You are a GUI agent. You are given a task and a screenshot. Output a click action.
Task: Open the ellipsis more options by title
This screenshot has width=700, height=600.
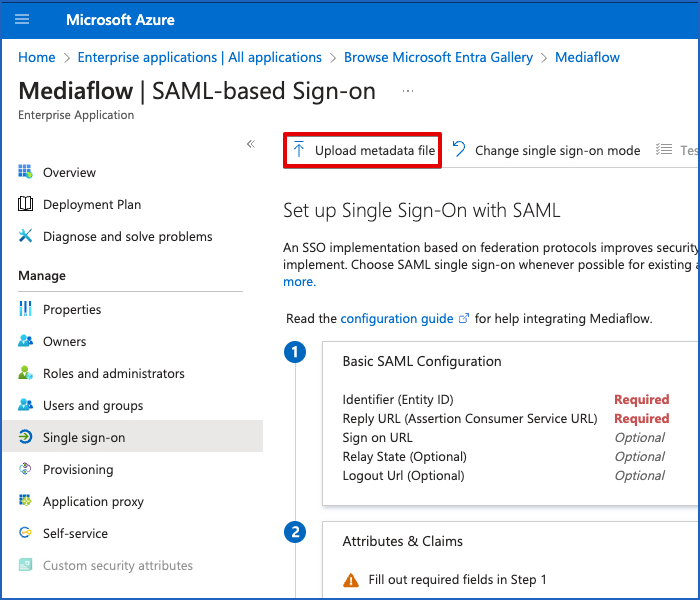click(x=407, y=91)
